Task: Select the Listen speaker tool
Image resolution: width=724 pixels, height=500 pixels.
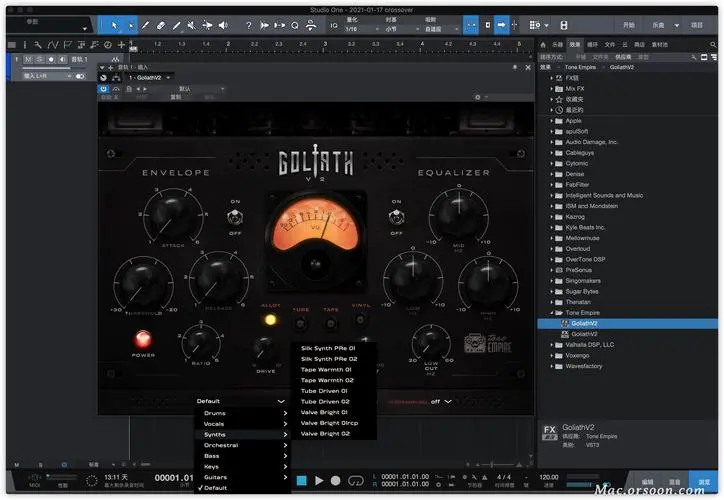Action: [x=223, y=25]
